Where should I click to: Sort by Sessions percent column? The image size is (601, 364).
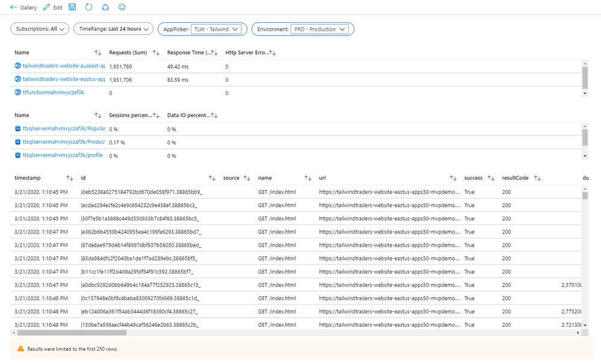(x=156, y=116)
